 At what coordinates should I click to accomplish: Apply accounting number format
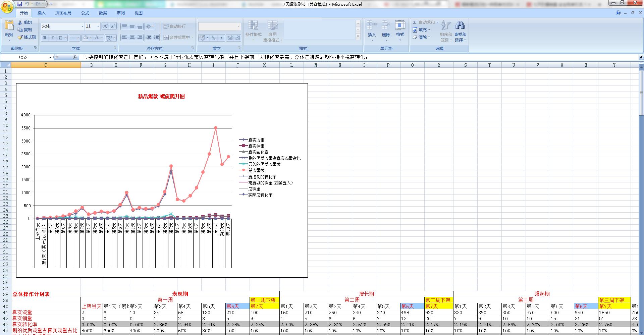(202, 38)
